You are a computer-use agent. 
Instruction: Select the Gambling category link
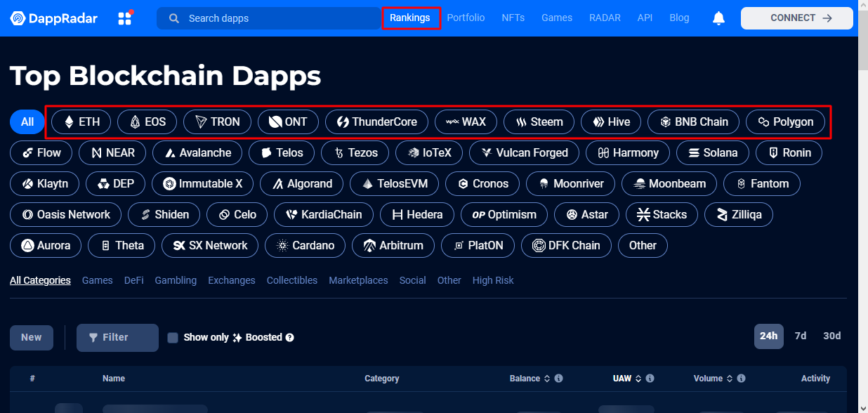[176, 280]
